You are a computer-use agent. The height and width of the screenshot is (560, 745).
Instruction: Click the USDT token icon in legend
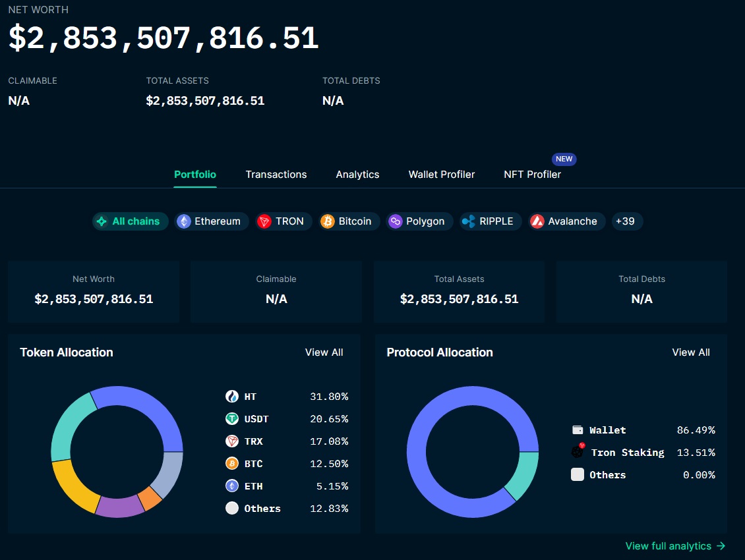tap(232, 419)
